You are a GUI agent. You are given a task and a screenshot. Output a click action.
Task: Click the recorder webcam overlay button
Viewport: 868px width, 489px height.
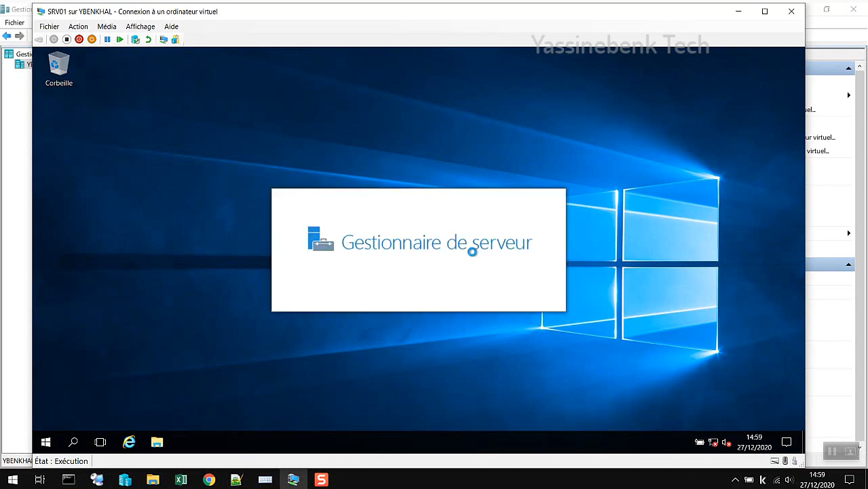pos(849,451)
